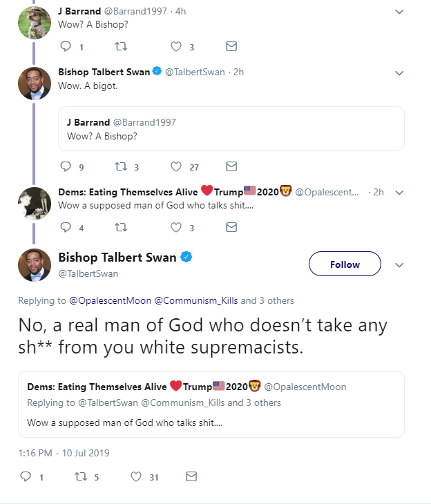Reply to the main tweet by Bishop Swan
Screen dimensions: 431x504
click(26, 476)
